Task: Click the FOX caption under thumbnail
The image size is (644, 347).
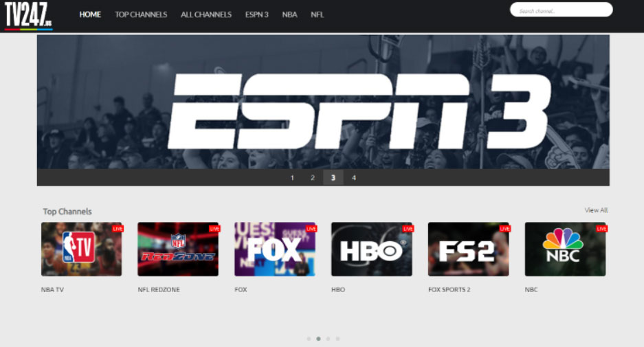Action: pyautogui.click(x=241, y=289)
